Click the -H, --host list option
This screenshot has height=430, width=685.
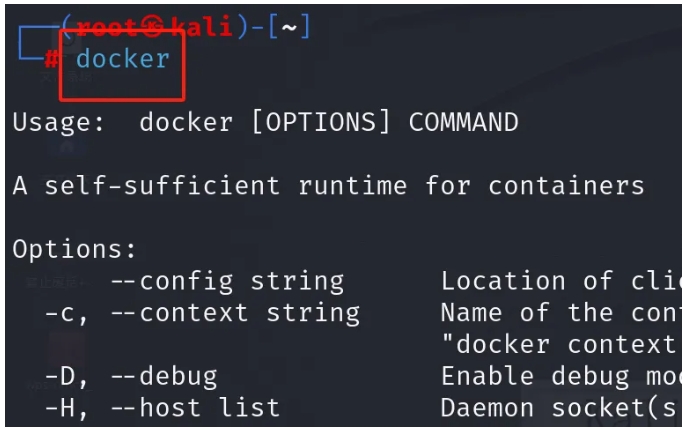tap(163, 408)
